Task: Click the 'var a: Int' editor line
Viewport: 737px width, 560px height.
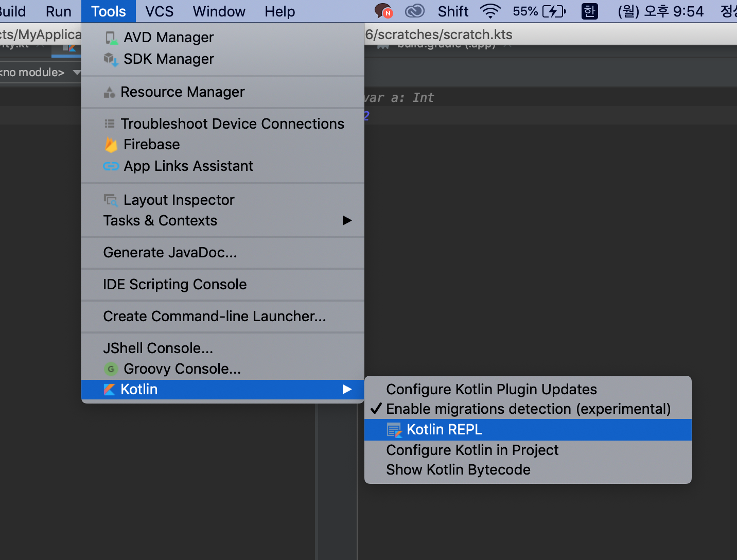Action: (x=399, y=98)
